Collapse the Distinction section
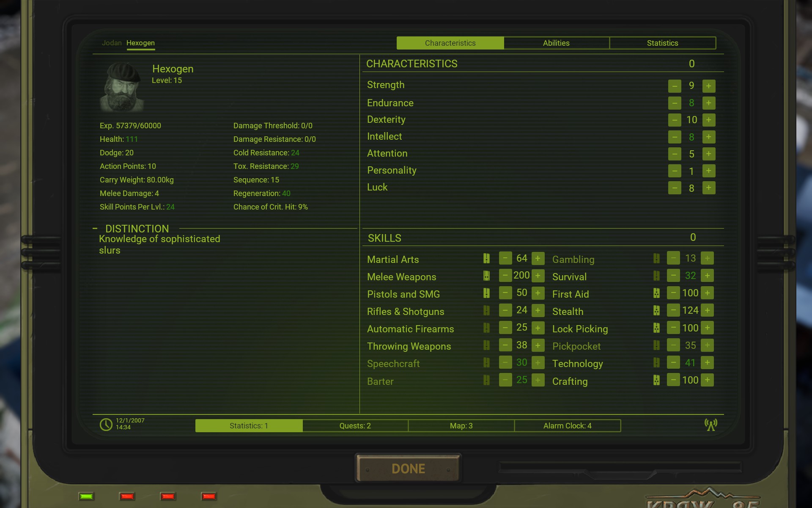The height and width of the screenshot is (508, 812). (95, 229)
